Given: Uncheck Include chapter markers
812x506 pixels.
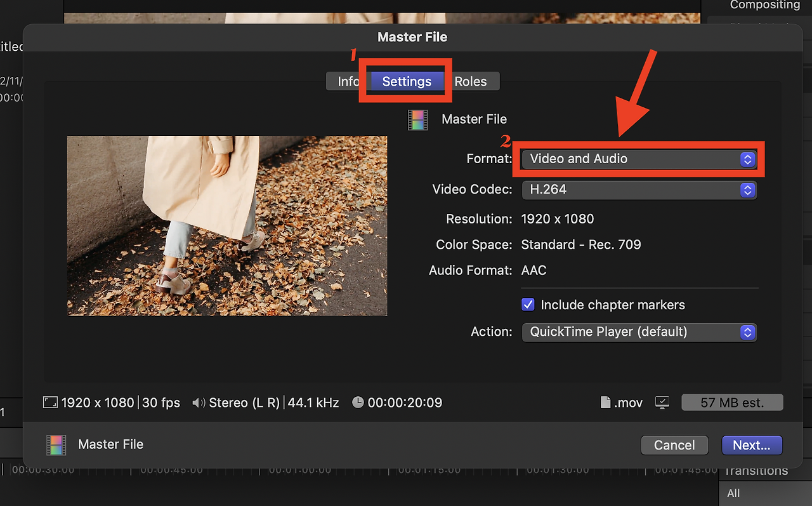Looking at the screenshot, I should click(x=528, y=305).
